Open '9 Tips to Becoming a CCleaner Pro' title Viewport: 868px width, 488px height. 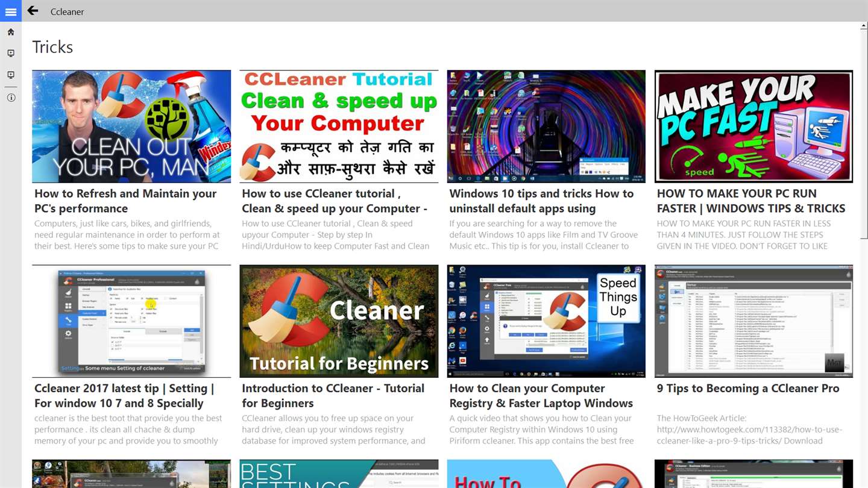748,389
